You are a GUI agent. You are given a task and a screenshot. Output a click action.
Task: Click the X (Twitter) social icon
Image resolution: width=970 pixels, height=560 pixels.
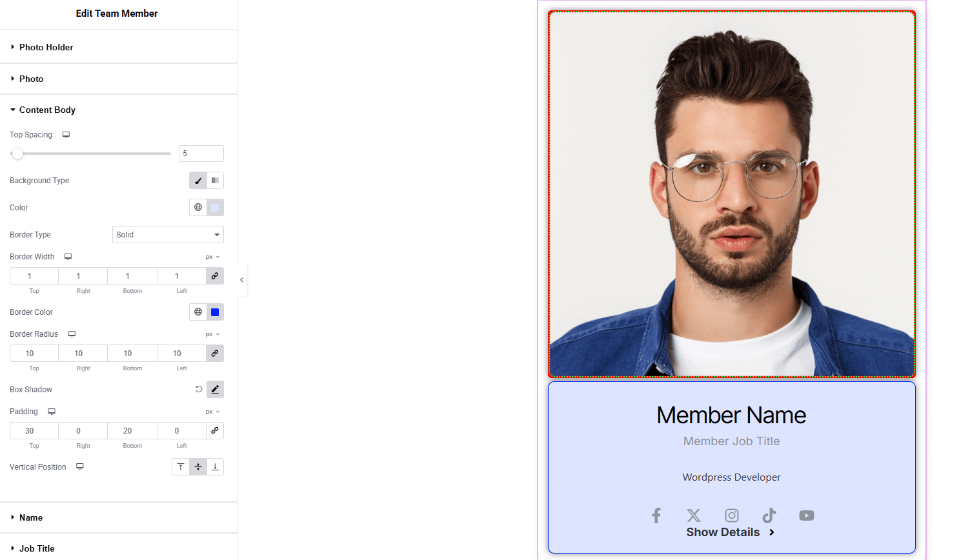(x=694, y=515)
